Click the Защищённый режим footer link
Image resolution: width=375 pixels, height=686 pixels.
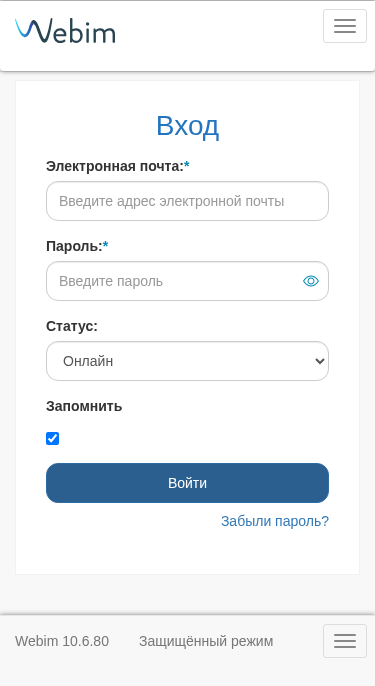click(206, 641)
